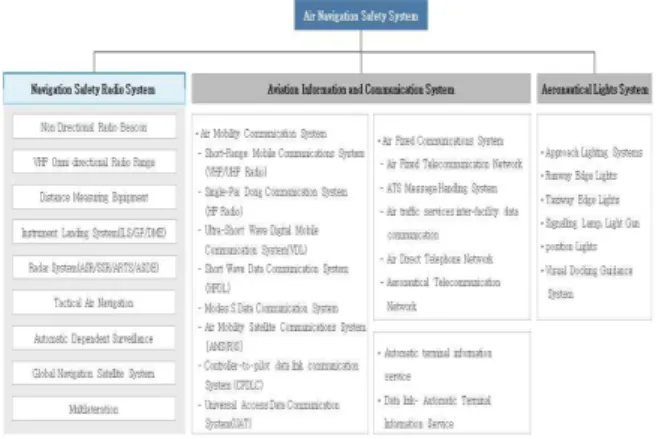Image resolution: width=662 pixels, height=439 pixels.
Task: Select the Aviation Information and Communication System header
Action: tap(361, 89)
